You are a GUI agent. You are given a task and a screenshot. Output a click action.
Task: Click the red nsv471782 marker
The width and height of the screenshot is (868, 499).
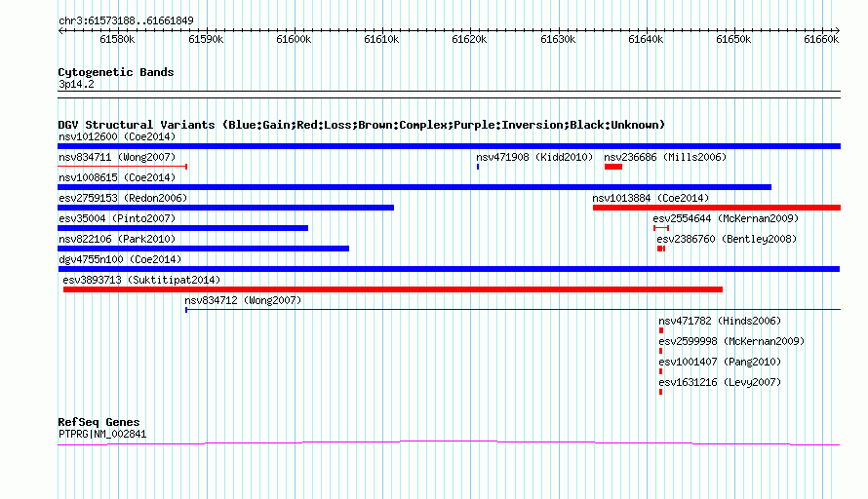pyautogui.click(x=661, y=330)
